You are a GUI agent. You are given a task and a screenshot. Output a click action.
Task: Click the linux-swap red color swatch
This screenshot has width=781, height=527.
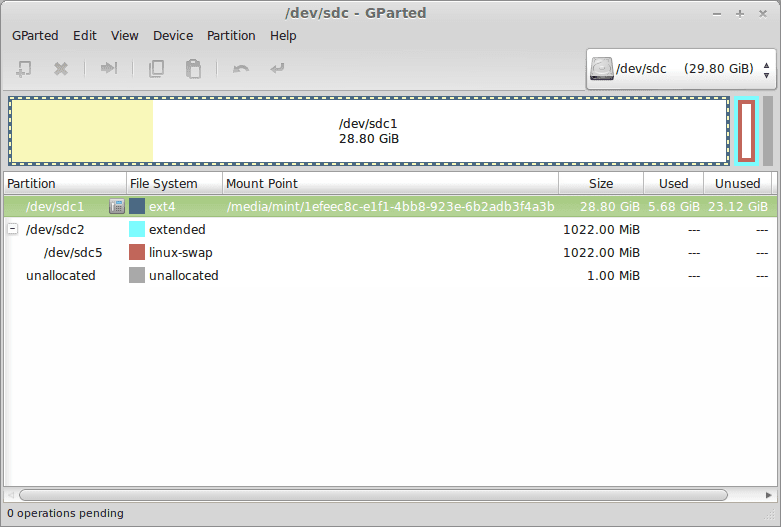137,252
